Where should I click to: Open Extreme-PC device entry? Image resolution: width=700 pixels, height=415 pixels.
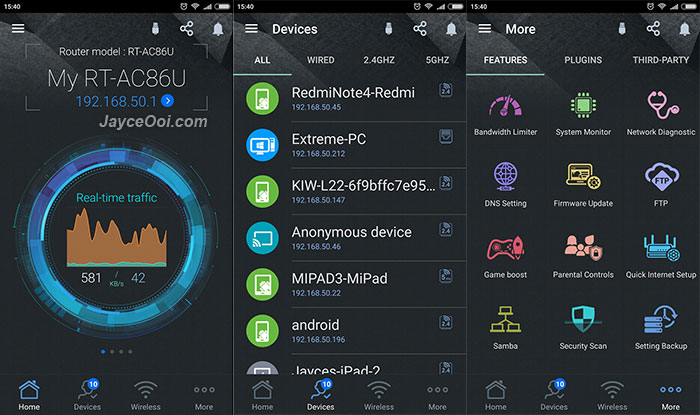(x=350, y=145)
